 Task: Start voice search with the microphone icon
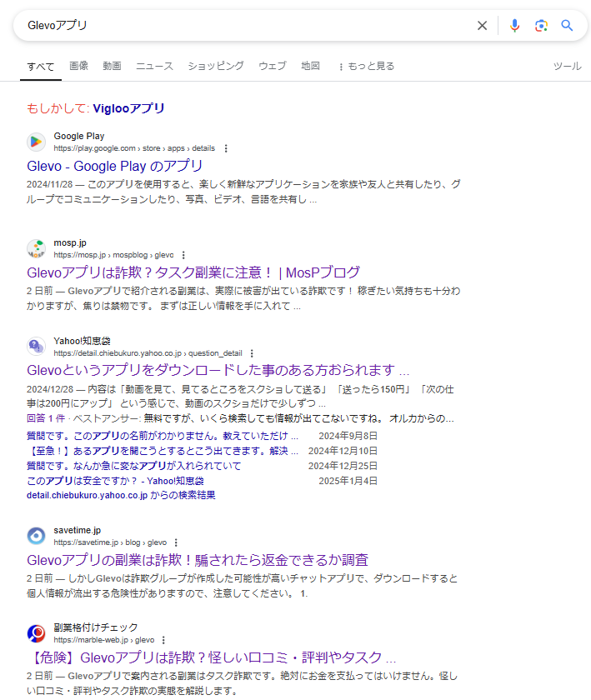514,26
